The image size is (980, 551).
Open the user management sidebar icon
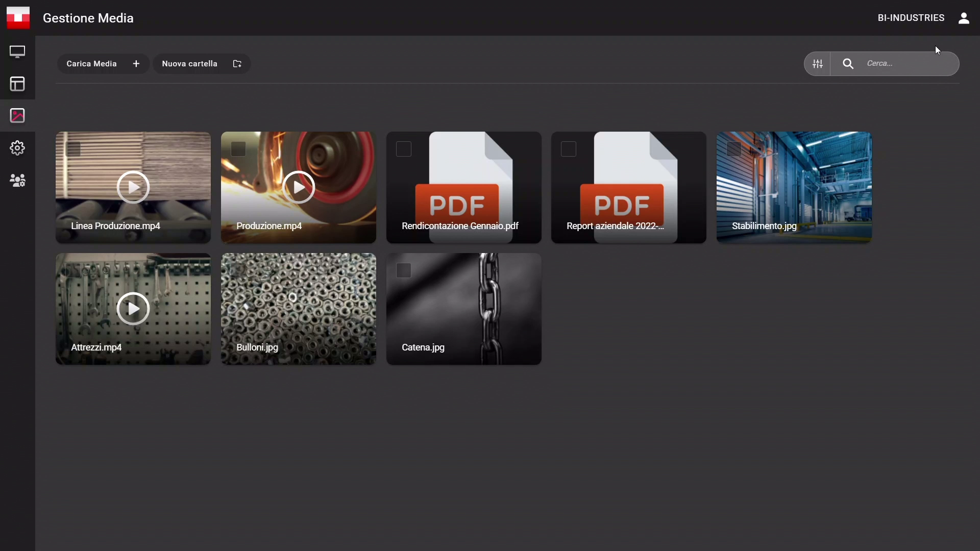[17, 180]
